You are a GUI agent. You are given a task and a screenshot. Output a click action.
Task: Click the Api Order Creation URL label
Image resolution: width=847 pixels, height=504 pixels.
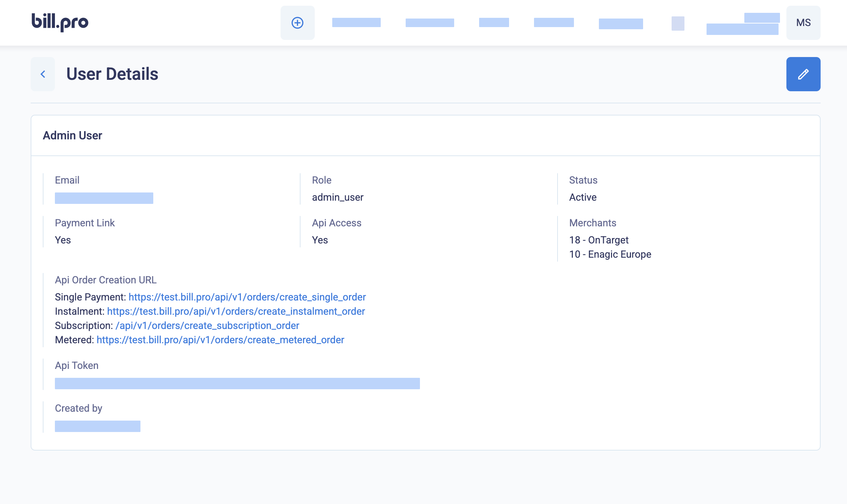coord(106,280)
